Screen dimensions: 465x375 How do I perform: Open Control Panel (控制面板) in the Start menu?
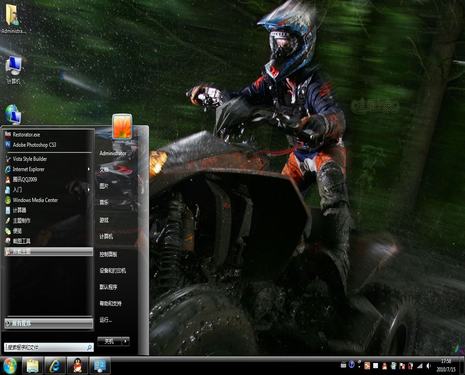[108, 254]
